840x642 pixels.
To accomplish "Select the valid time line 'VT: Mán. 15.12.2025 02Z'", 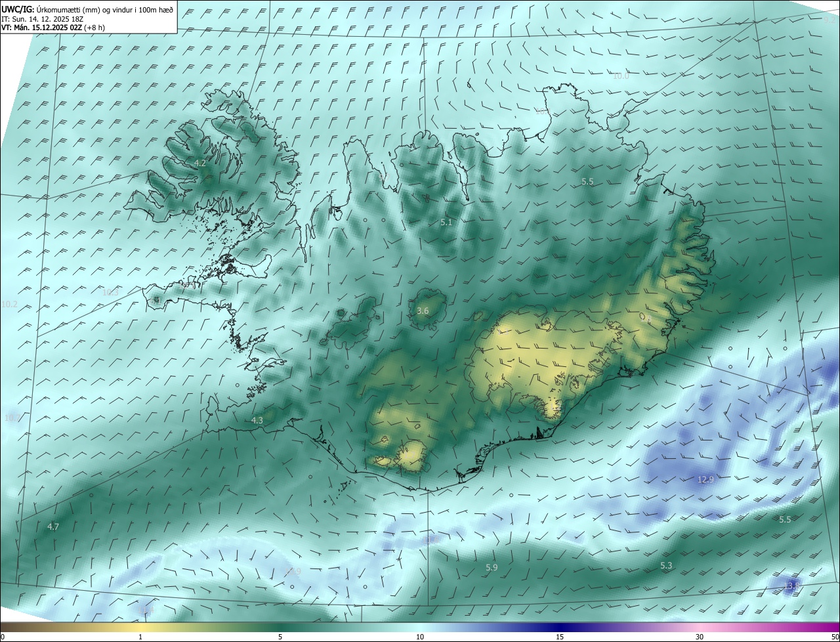I will 41,28.
